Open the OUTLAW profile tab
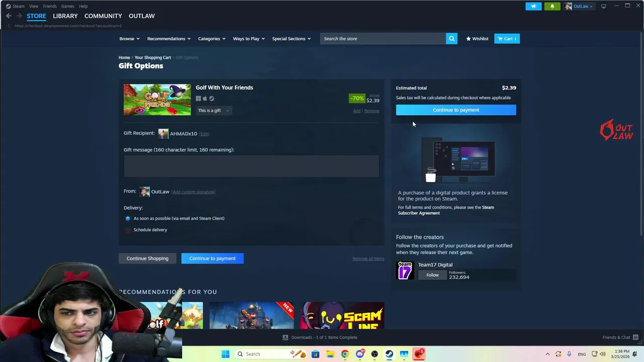Image resolution: width=644 pixels, height=362 pixels. click(142, 16)
